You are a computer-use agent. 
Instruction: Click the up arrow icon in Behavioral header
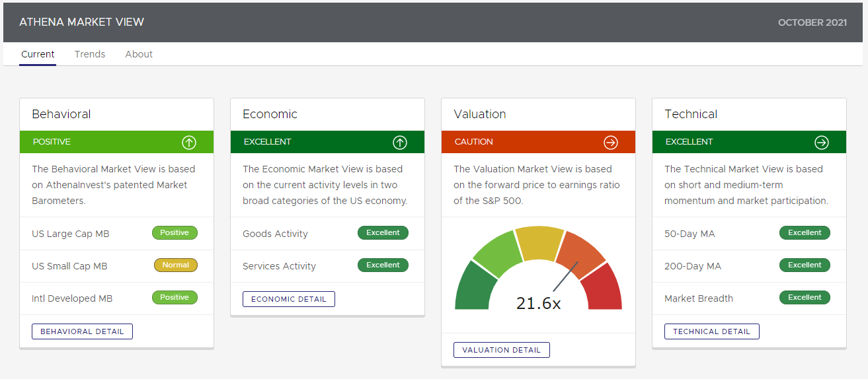click(189, 142)
